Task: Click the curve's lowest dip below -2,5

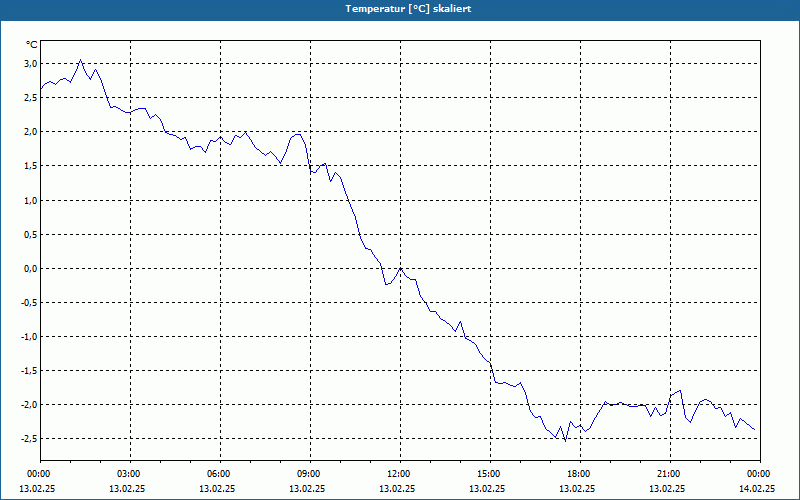Action: 565,441
